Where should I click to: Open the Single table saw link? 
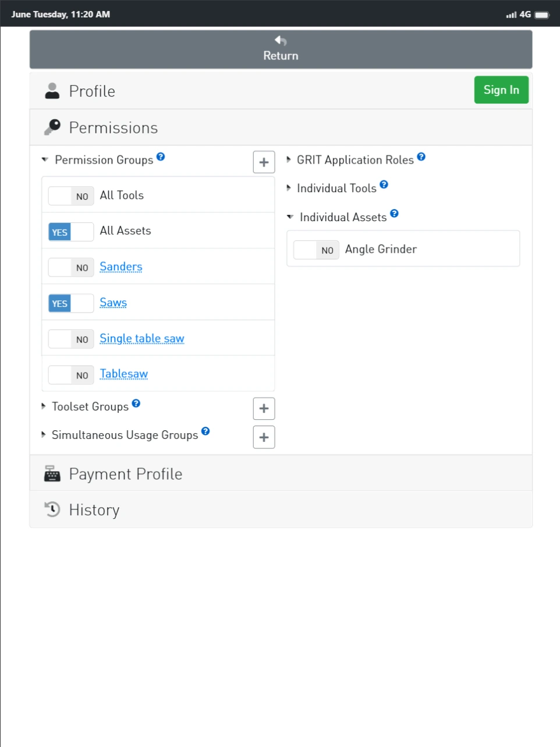coord(141,338)
